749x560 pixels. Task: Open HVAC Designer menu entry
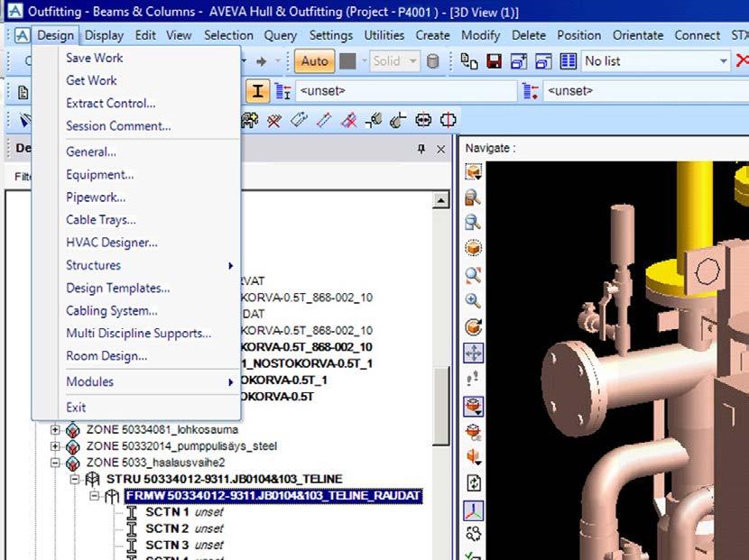pyautogui.click(x=112, y=243)
